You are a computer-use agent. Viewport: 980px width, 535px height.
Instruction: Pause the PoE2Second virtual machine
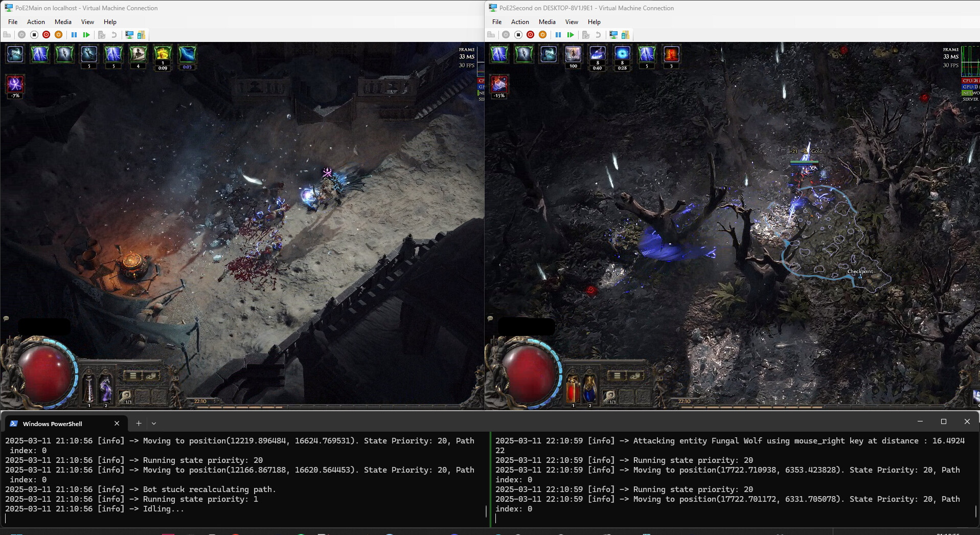pos(558,35)
